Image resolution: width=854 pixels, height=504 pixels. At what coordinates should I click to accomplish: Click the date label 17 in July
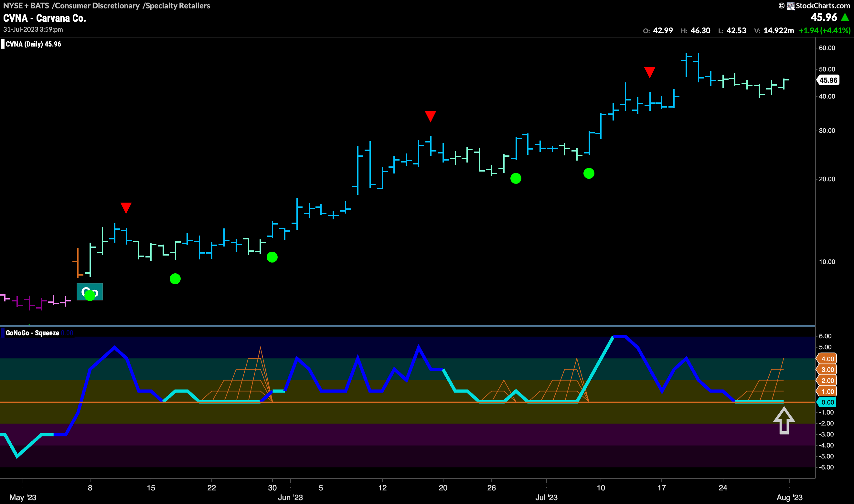pos(661,488)
